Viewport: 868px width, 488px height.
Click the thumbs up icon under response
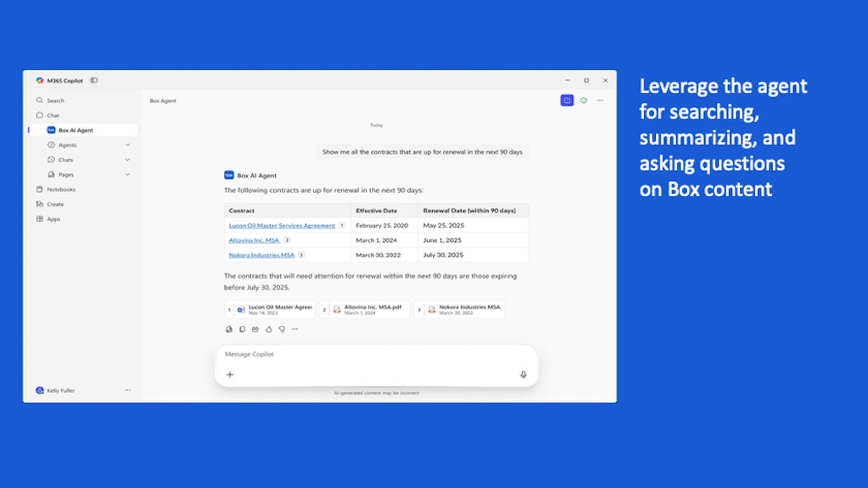tap(269, 329)
